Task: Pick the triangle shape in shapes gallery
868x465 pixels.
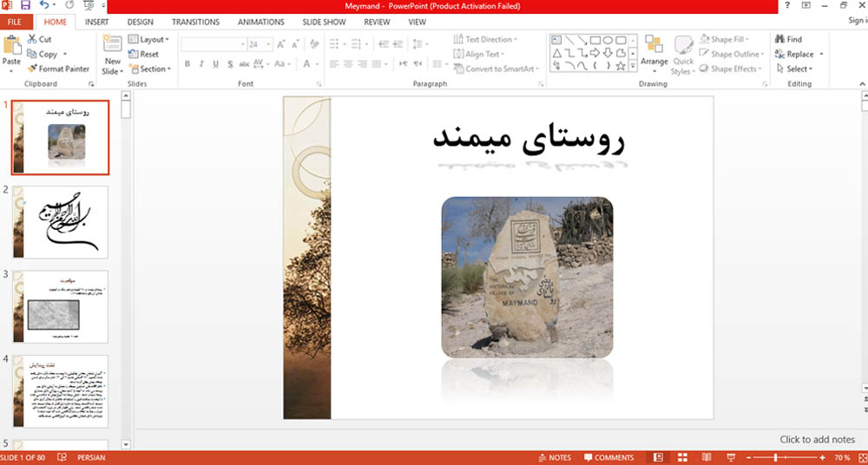Action: 556,53
